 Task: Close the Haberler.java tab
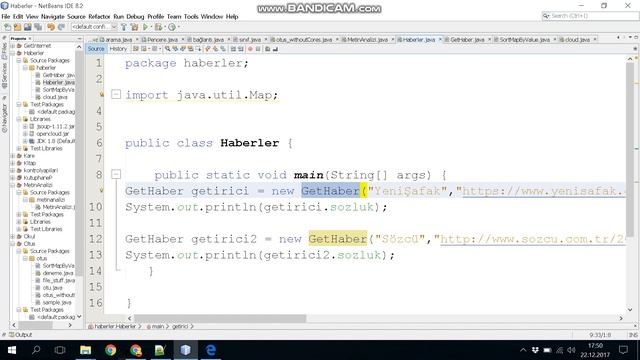point(440,40)
